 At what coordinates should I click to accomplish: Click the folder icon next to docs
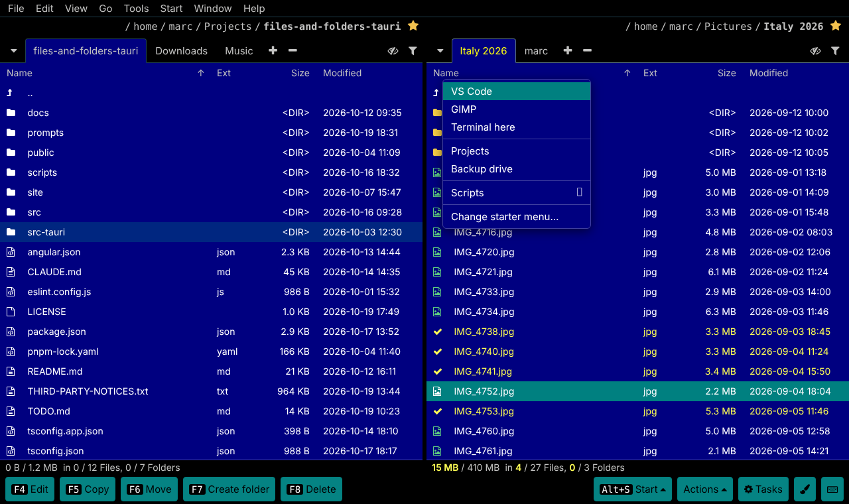tap(11, 113)
